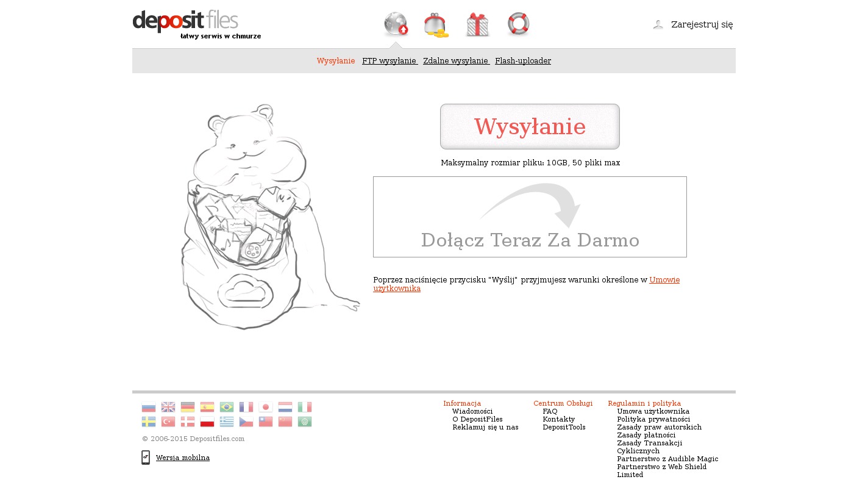Open the Polityka prywatności link
868x485 pixels.
coord(653,419)
